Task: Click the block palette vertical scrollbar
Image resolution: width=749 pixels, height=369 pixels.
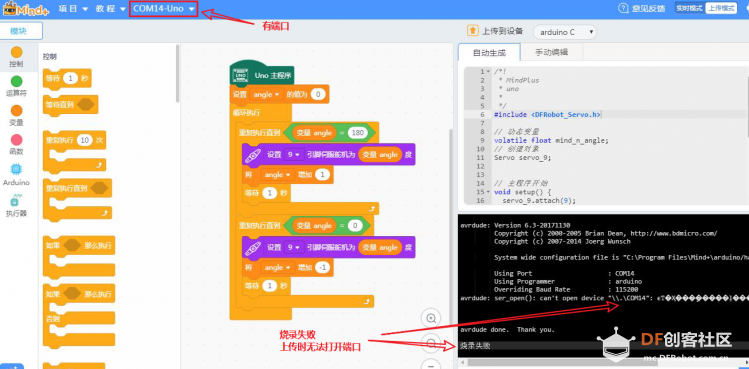Action: (x=178, y=74)
